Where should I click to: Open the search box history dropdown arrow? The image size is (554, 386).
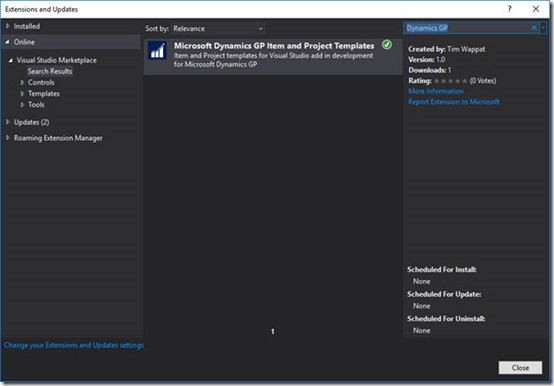coord(543,28)
